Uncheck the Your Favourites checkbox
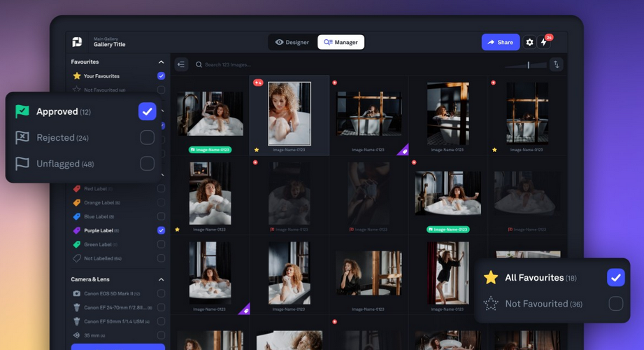The height and width of the screenshot is (350, 644). [x=161, y=76]
